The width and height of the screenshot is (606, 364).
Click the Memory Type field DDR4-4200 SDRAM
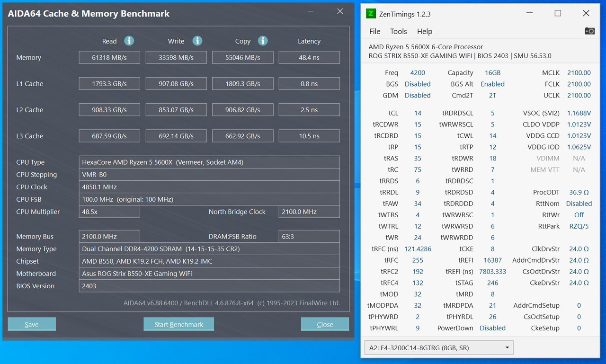(209, 249)
